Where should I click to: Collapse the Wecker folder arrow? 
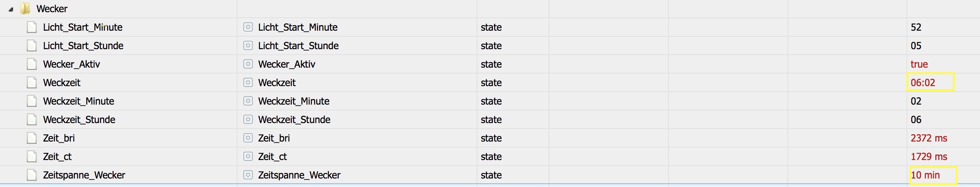point(11,9)
